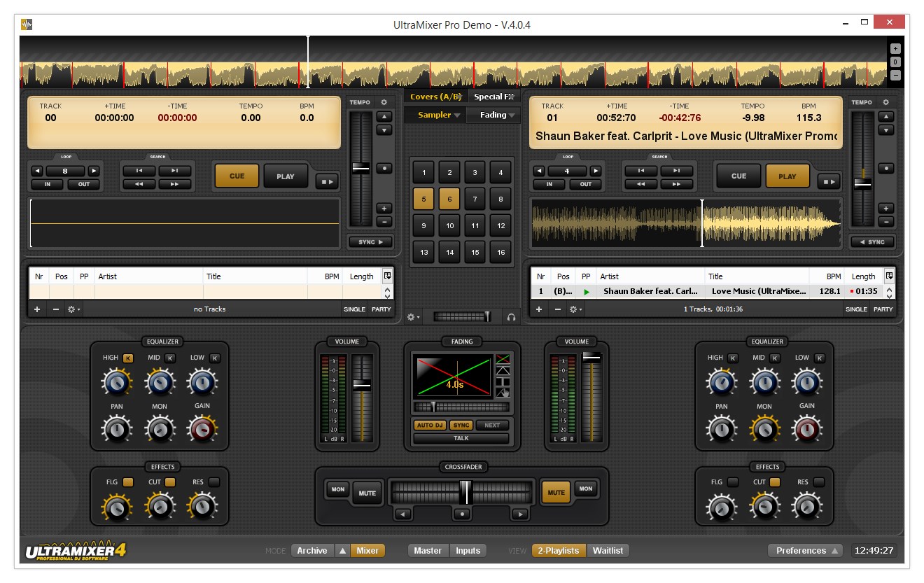Add track to left playlist with plus
Viewport: 924px width, 583px height.
[37, 309]
